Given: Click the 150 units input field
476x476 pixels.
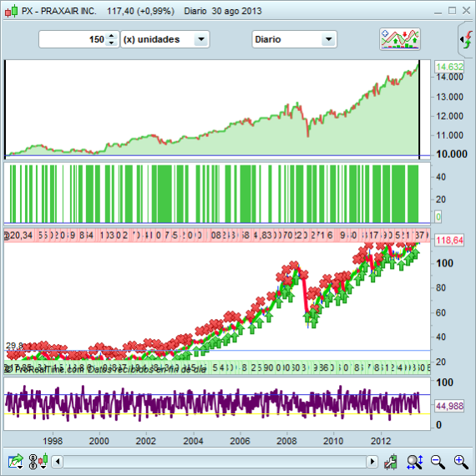Looking at the screenshot, I should coord(73,39).
